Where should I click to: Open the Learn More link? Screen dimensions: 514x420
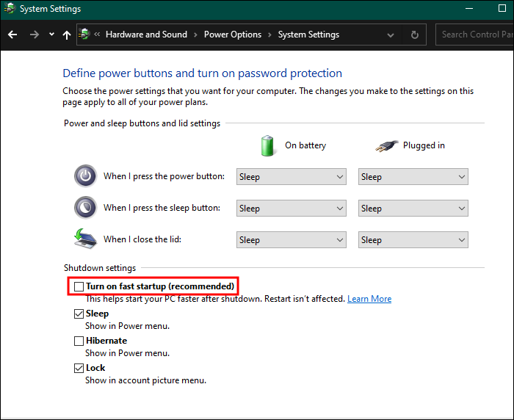pyautogui.click(x=369, y=299)
